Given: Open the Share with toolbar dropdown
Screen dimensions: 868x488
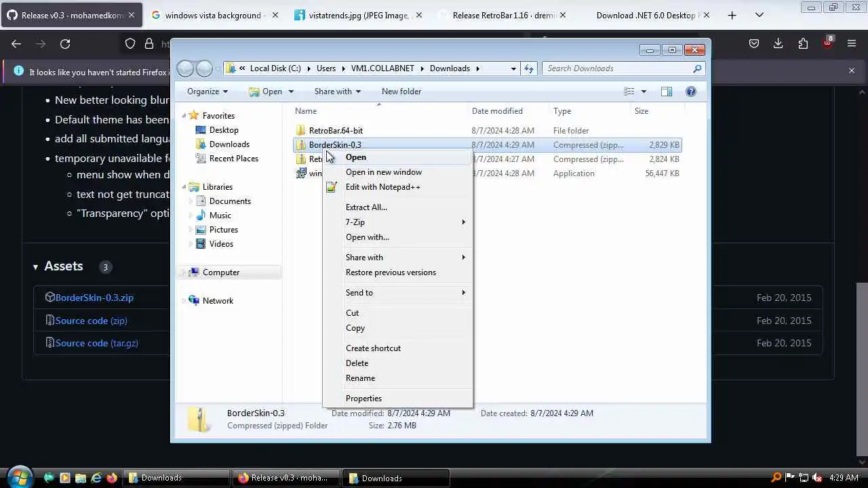Looking at the screenshot, I should coord(337,91).
